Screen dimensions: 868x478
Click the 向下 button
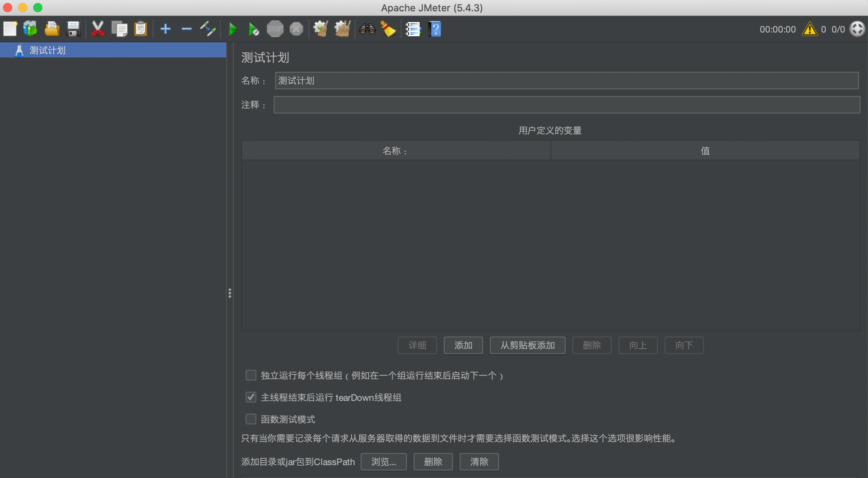(684, 345)
